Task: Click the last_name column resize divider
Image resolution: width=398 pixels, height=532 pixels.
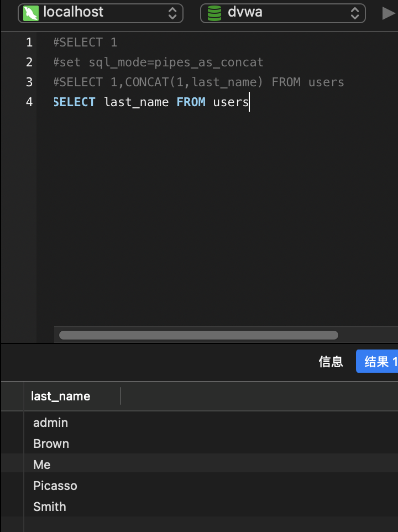Action: [121, 396]
